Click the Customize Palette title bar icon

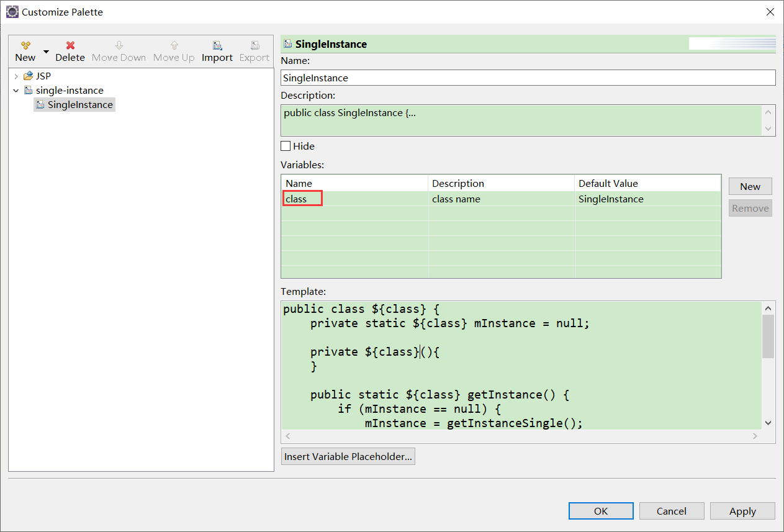(12, 12)
